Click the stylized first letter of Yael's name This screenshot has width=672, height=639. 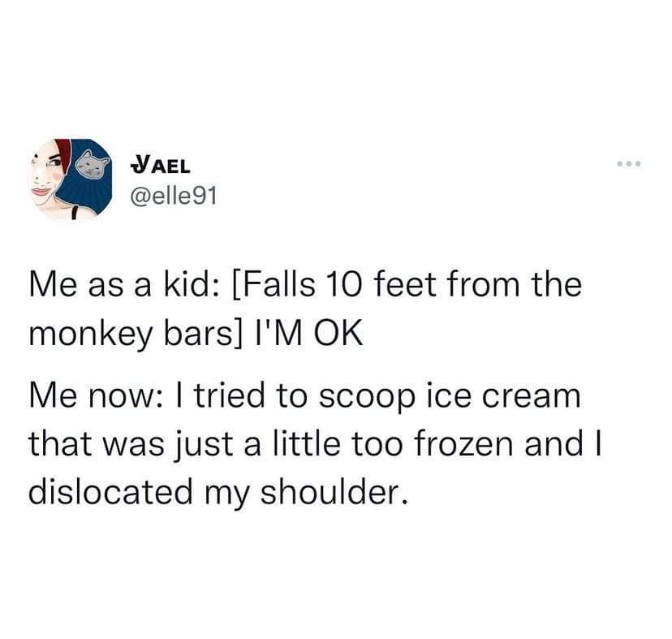[139, 165]
